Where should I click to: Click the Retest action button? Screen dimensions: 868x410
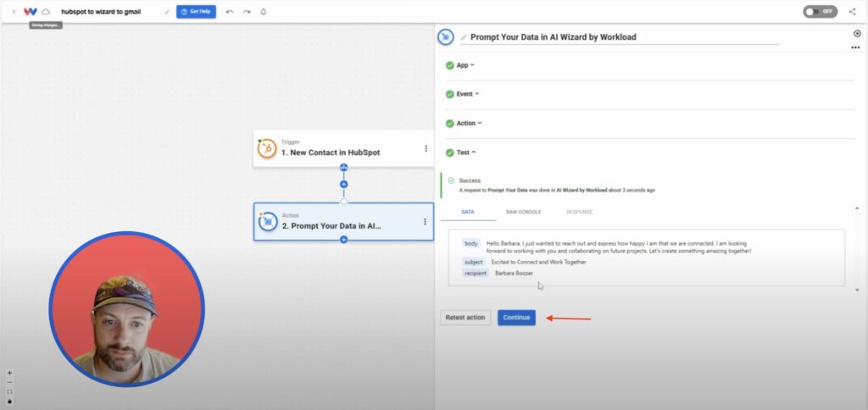tap(465, 318)
